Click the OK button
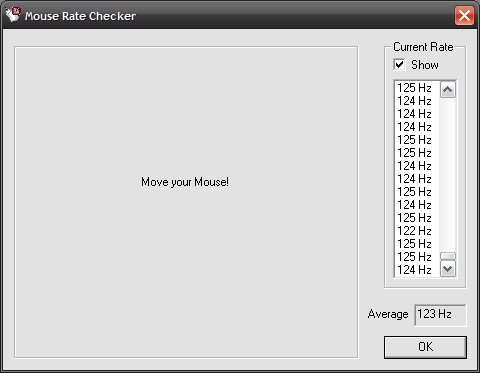This screenshot has width=480, height=373. click(x=425, y=347)
